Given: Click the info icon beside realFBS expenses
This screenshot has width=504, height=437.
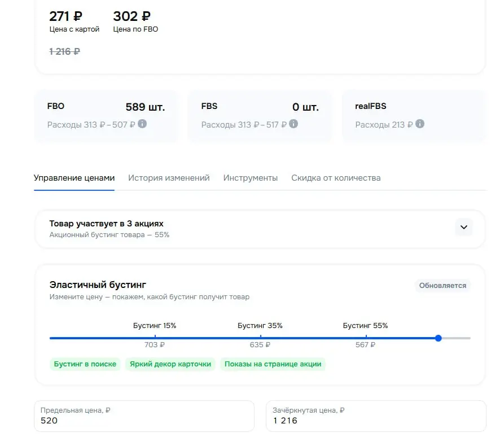Looking at the screenshot, I should (420, 124).
